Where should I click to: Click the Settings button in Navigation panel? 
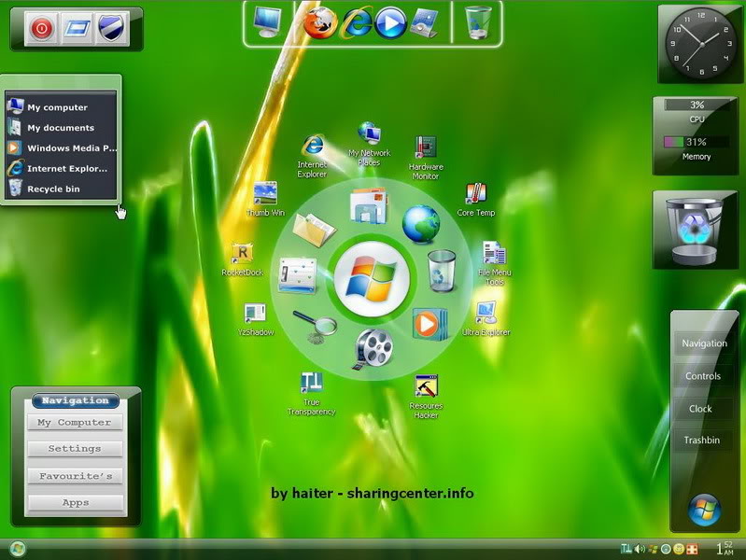click(75, 449)
